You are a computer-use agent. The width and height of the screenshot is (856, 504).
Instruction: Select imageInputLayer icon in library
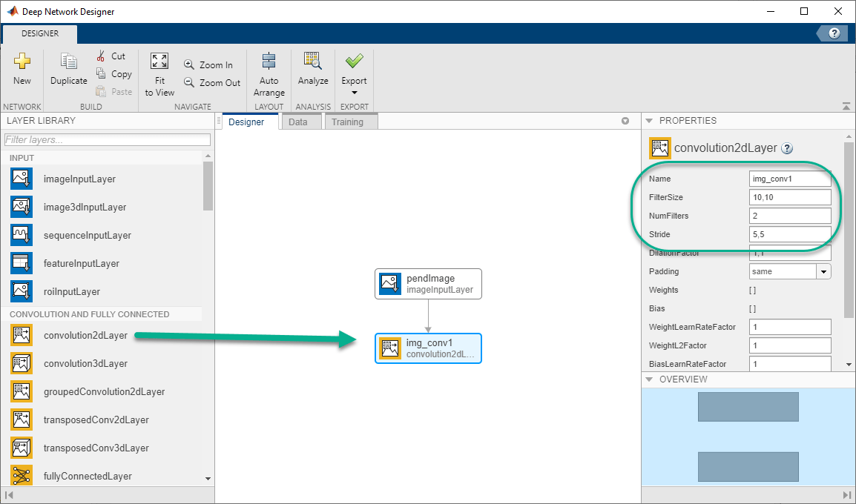click(22, 179)
